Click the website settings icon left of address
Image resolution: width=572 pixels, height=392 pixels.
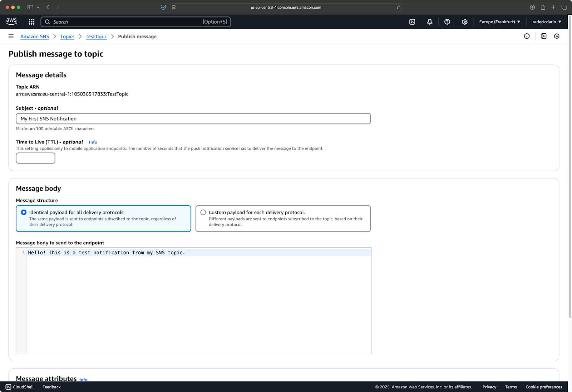[x=174, y=7]
